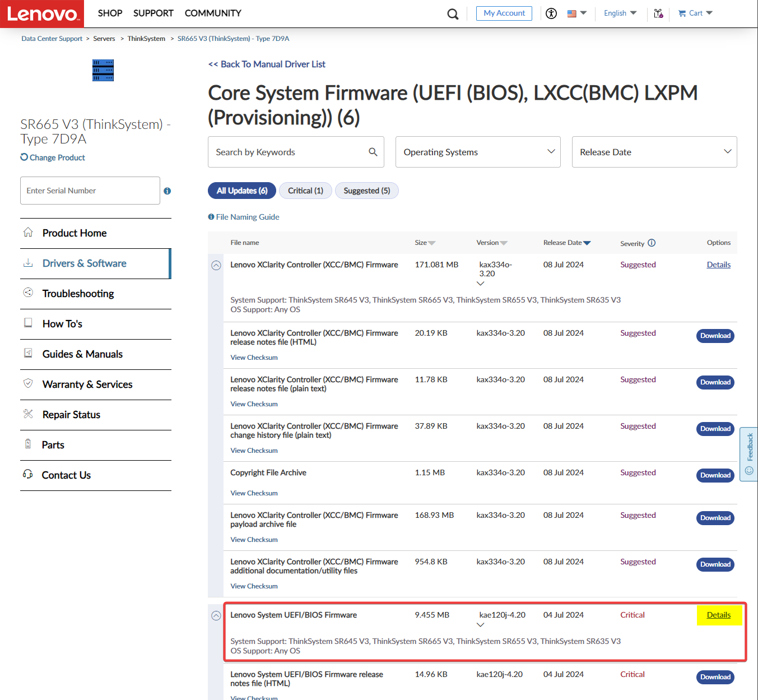
Task: Click the Contact Us headset icon
Action: pyautogui.click(x=28, y=474)
